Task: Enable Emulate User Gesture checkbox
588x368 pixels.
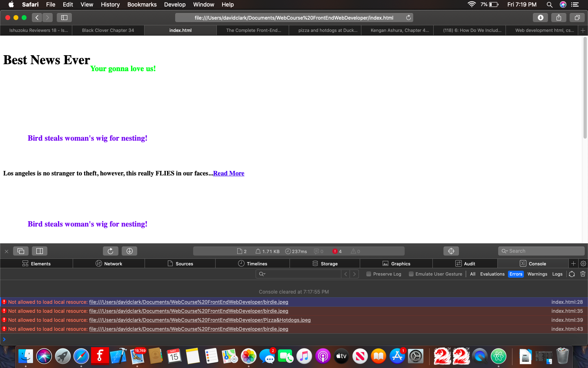Action: (411, 274)
